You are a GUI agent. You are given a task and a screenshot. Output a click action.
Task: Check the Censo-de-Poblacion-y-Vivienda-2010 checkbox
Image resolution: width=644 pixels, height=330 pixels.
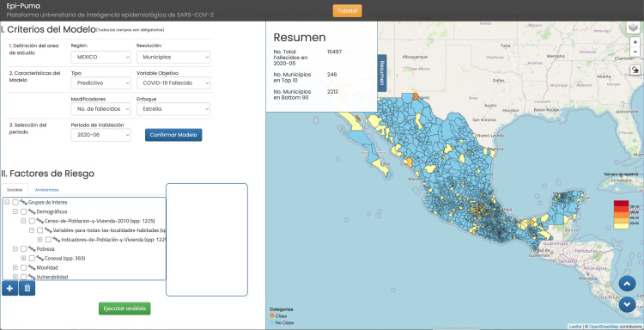tap(32, 221)
